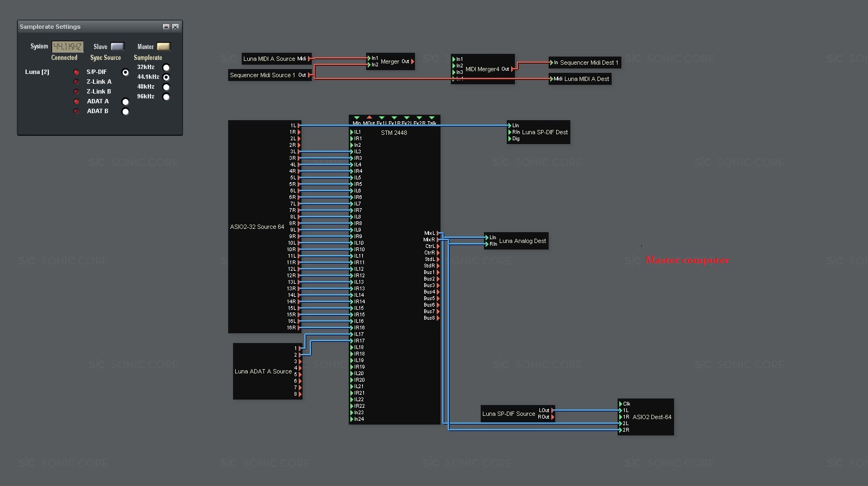The image size is (868, 486).
Task: Select the MIDI Merger4 module
Action: 483,69
